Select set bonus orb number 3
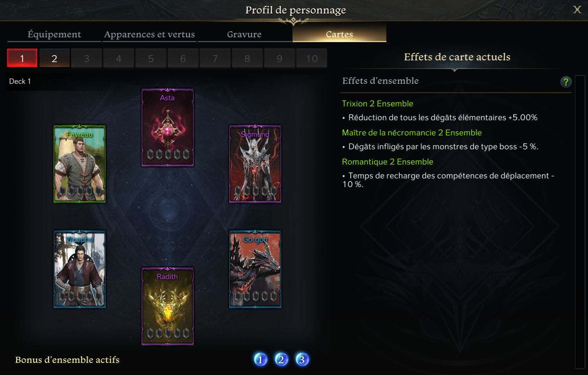The height and width of the screenshot is (375, 588). click(x=302, y=359)
